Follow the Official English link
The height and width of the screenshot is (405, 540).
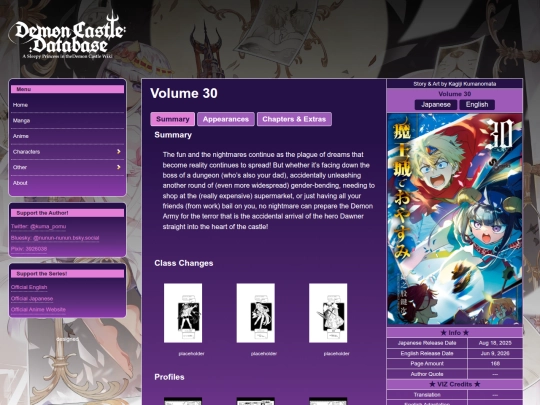click(x=29, y=287)
